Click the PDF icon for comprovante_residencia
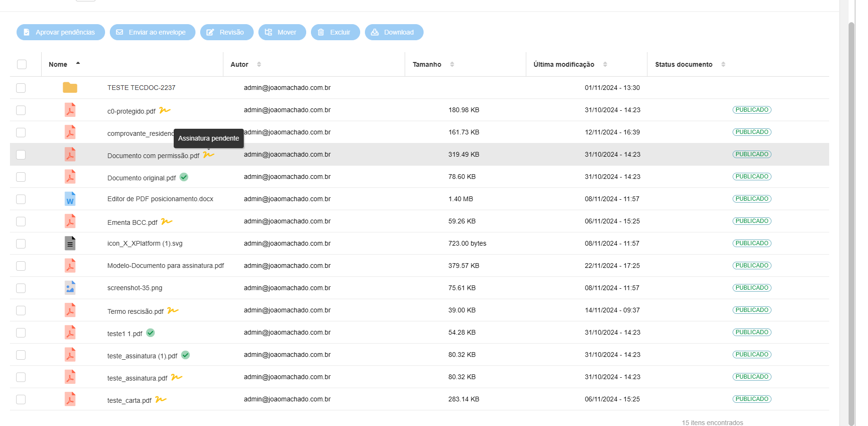The height and width of the screenshot is (426, 868). (x=70, y=132)
